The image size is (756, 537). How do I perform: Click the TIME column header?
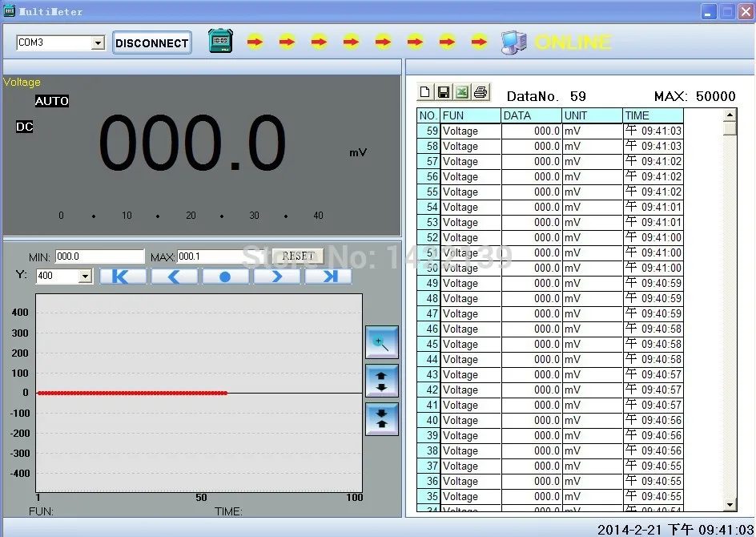click(x=653, y=115)
